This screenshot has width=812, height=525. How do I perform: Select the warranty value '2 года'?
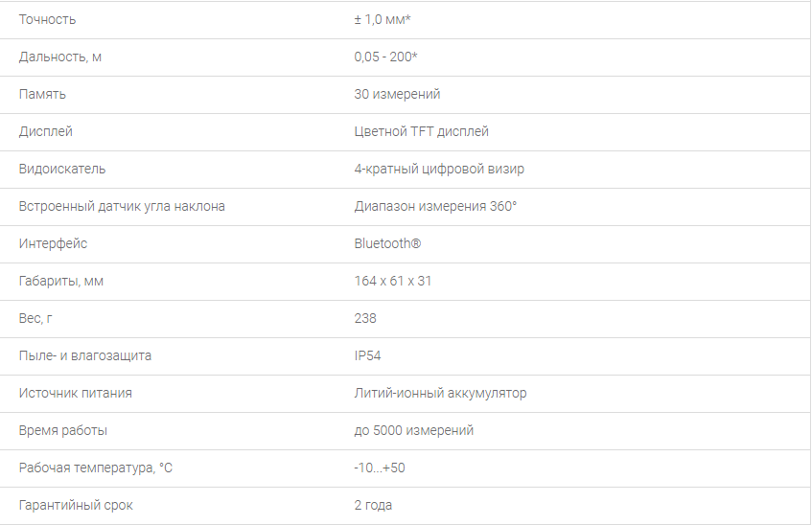click(x=373, y=505)
